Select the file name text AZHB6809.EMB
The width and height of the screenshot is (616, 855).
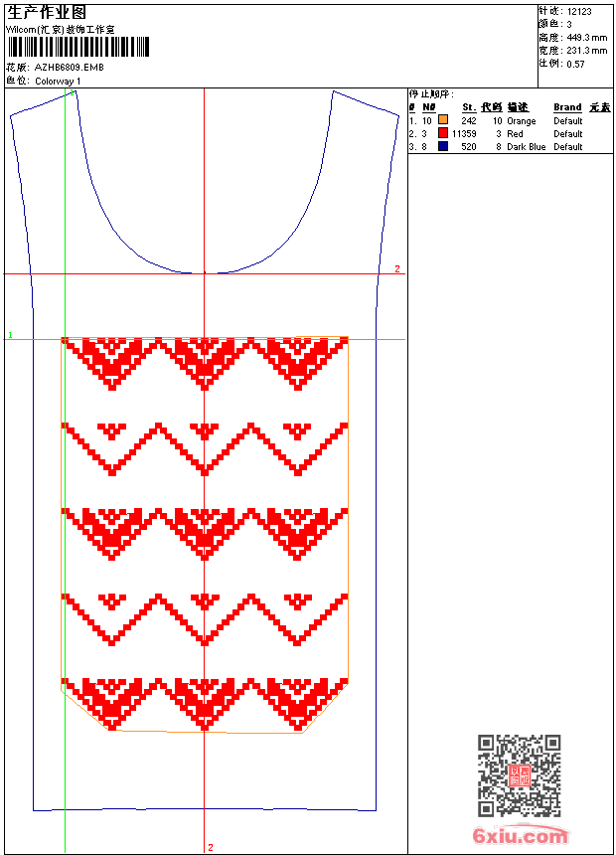point(69,67)
